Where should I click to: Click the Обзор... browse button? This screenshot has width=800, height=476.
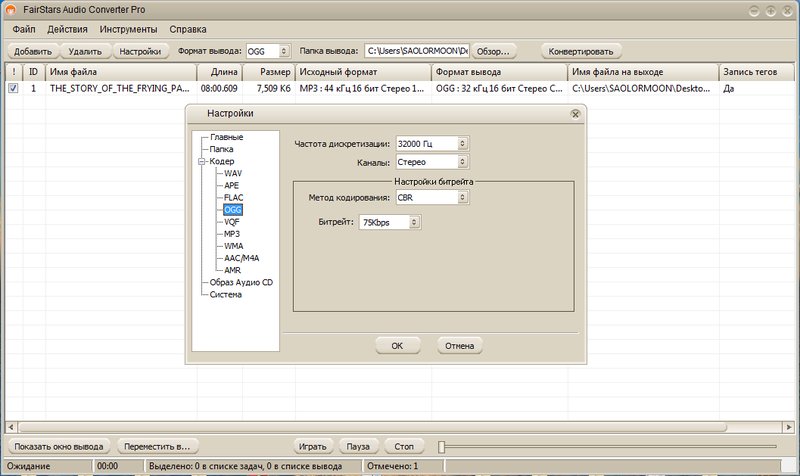pyautogui.click(x=493, y=52)
